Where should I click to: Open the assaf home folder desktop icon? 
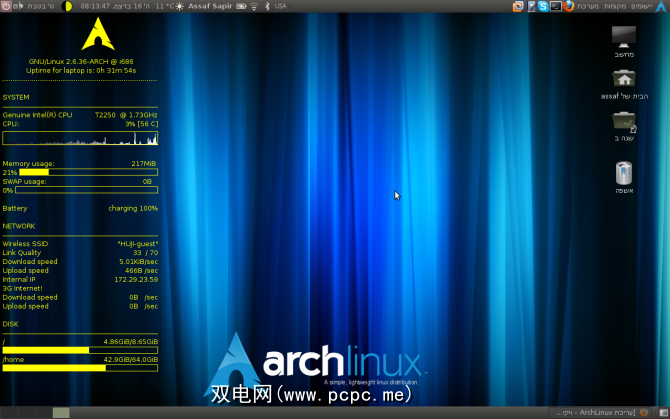coord(624,84)
